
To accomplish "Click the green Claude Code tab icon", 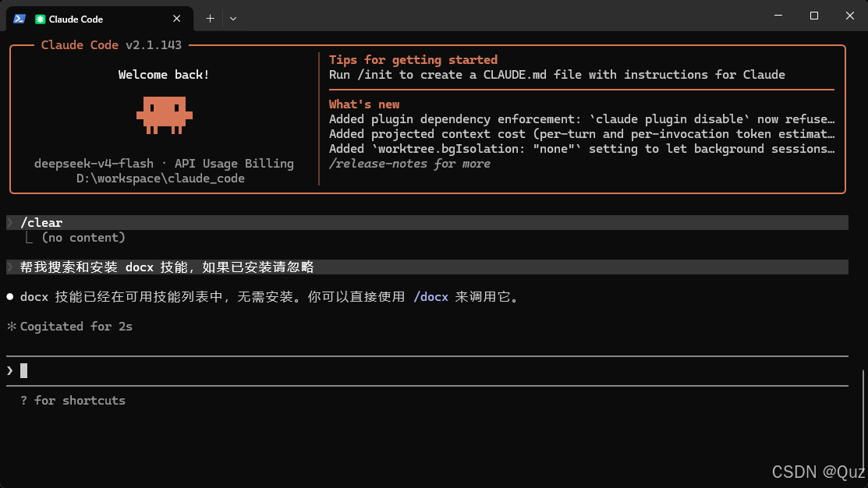I will pyautogui.click(x=40, y=19).
